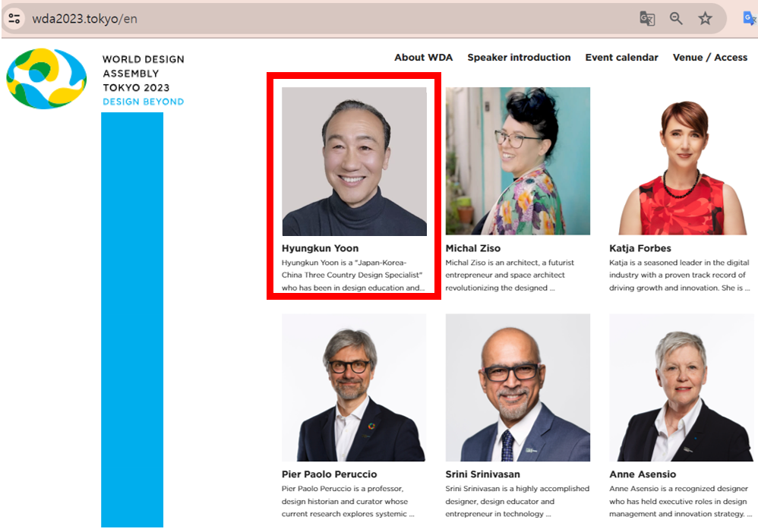The image size is (758, 532).
Task: Bookmark this page with the star icon
Action: [705, 19]
